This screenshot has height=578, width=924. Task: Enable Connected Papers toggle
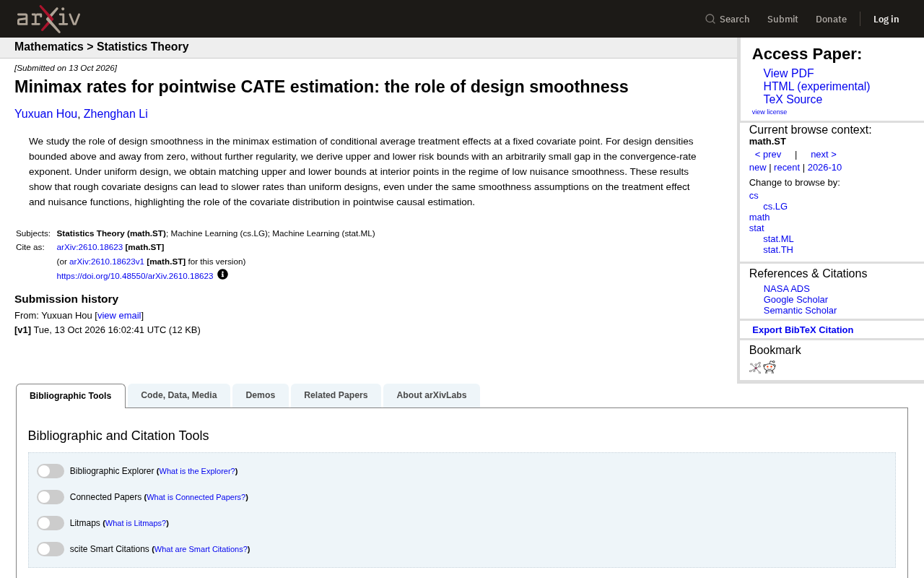click(51, 497)
